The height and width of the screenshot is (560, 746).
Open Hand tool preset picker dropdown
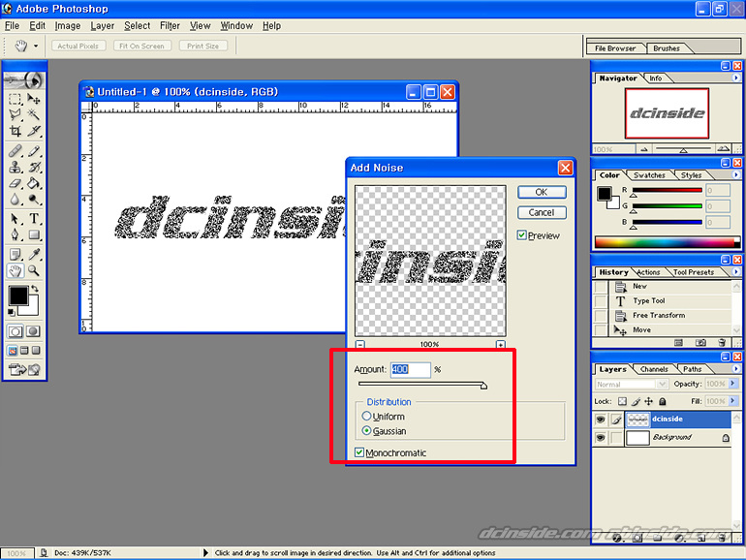[x=36, y=47]
